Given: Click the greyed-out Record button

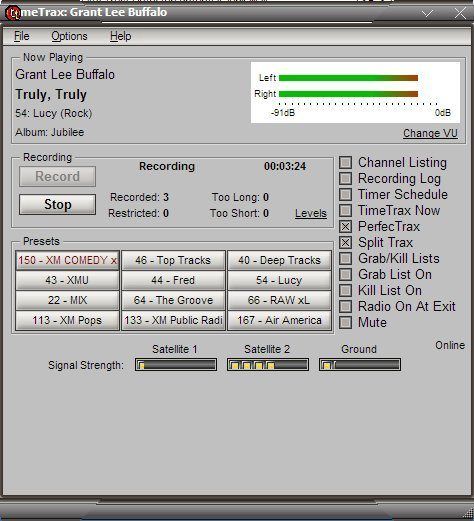Looking at the screenshot, I should 57,176.
